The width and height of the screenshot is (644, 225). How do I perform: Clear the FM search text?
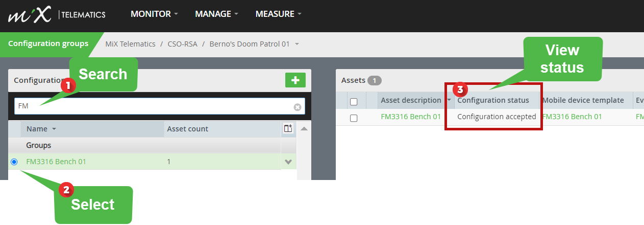coord(298,107)
